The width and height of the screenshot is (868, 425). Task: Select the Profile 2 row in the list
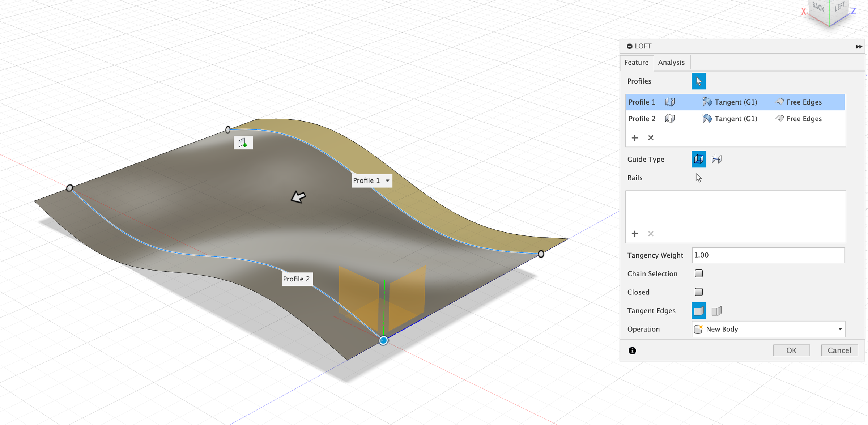pos(642,119)
